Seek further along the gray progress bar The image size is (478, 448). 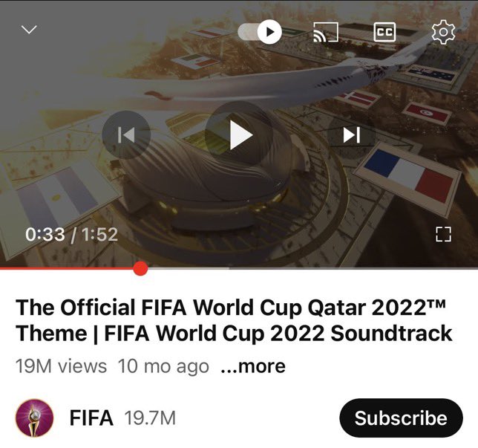pyautogui.click(x=312, y=268)
